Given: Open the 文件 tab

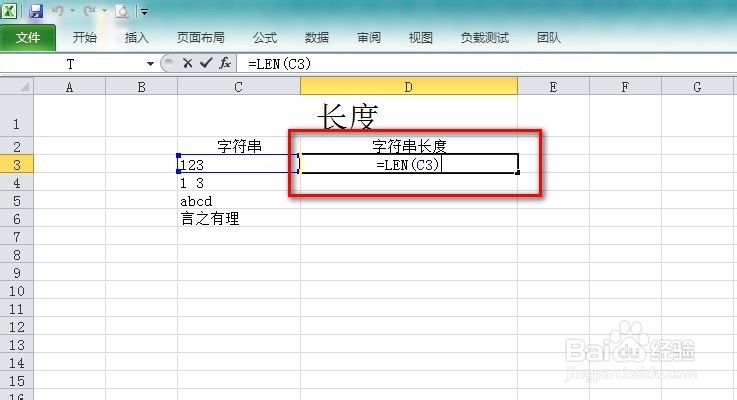Looking at the screenshot, I should coord(28,38).
